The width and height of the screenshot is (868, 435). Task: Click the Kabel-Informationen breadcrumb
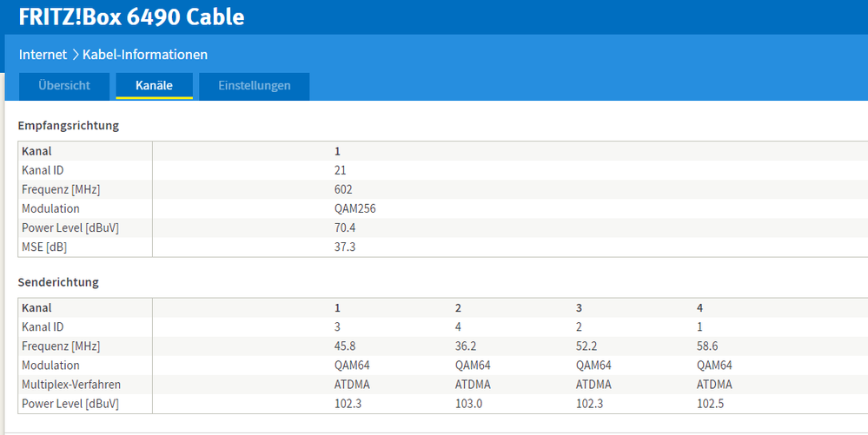coord(145,55)
